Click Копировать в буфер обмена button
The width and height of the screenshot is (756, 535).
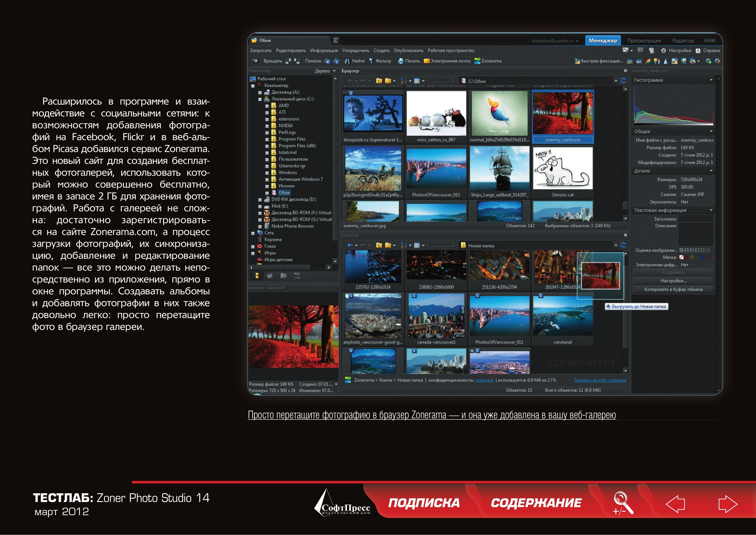pyautogui.click(x=673, y=289)
